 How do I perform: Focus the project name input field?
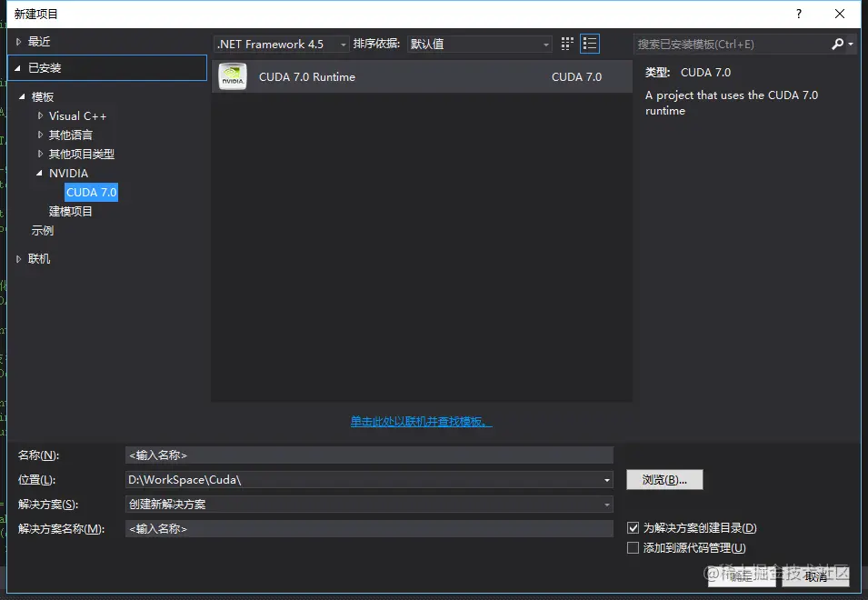(x=369, y=455)
